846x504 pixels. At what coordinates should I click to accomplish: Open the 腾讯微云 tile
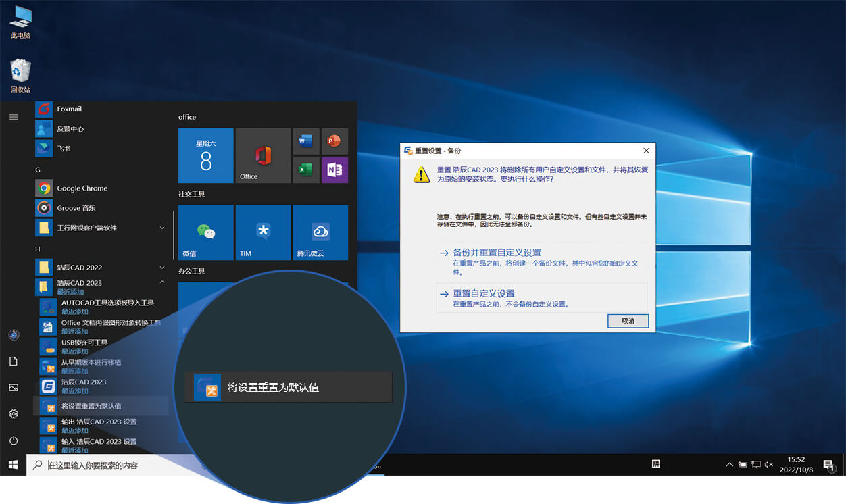pos(320,232)
